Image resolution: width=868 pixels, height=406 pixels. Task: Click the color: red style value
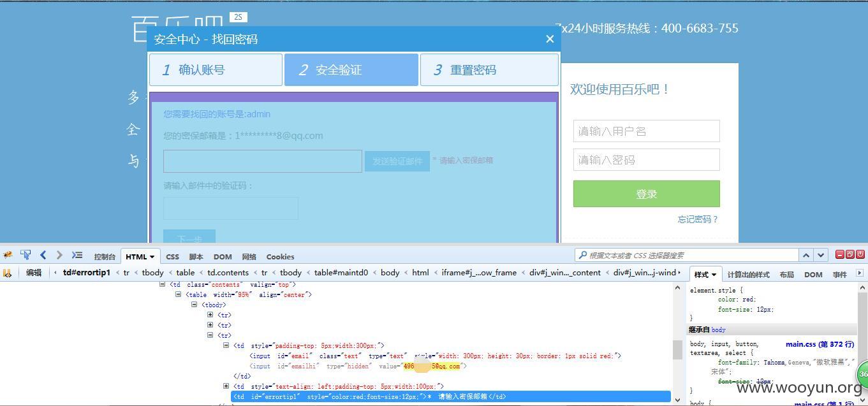(747, 299)
